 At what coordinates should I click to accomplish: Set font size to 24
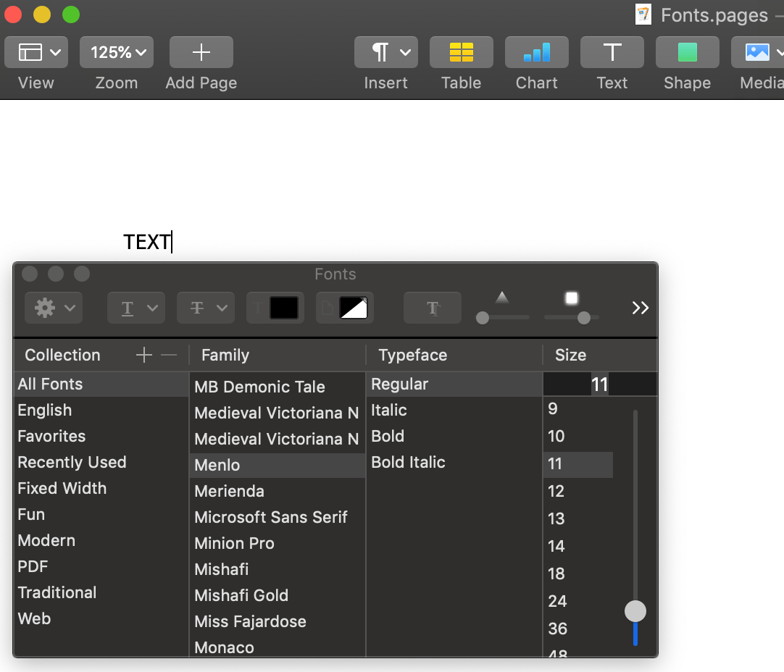tap(578, 601)
